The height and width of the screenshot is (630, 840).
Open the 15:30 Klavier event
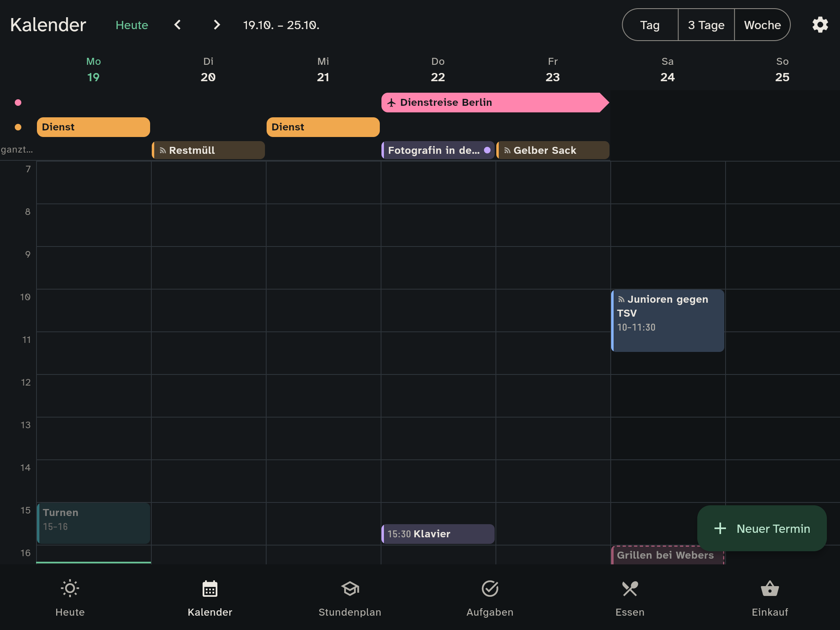[x=438, y=534]
